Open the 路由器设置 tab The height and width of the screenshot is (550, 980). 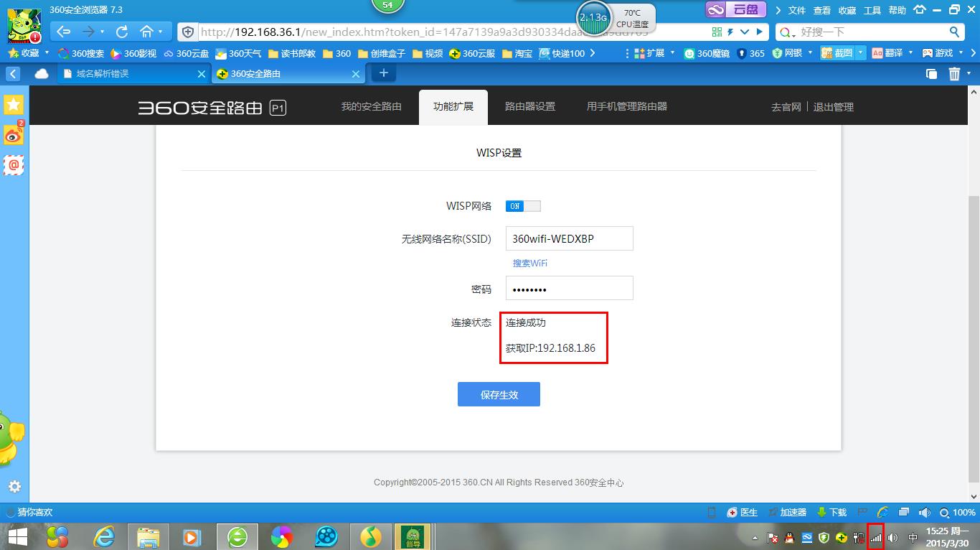click(x=530, y=106)
